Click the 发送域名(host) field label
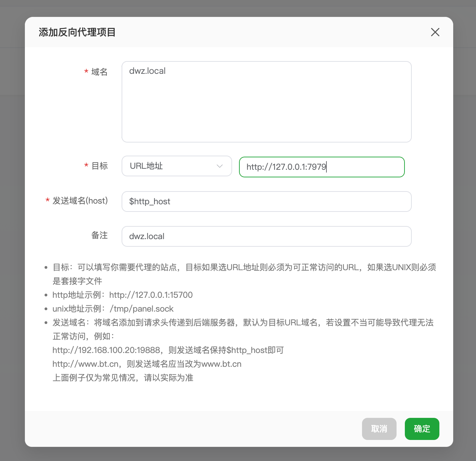Screen dimensions: 476x461 pyautogui.click(x=80, y=201)
